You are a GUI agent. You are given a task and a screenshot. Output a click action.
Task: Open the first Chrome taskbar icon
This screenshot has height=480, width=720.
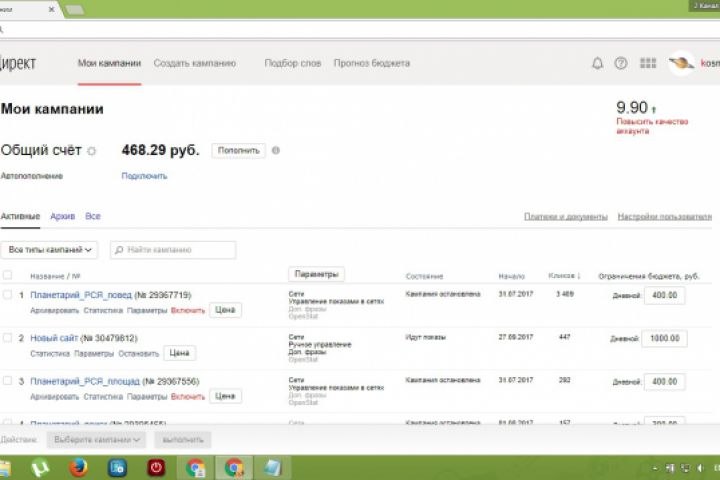pyautogui.click(x=195, y=468)
